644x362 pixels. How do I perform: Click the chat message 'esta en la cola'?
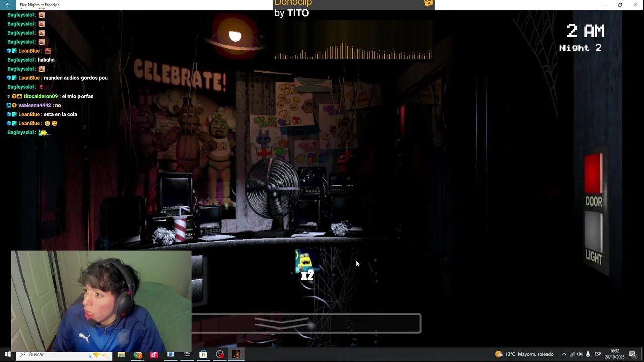pyautogui.click(x=60, y=114)
